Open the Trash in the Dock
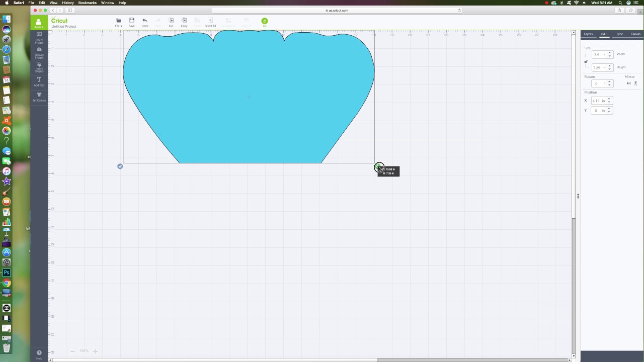Image resolution: width=644 pixels, height=362 pixels. tap(7, 348)
